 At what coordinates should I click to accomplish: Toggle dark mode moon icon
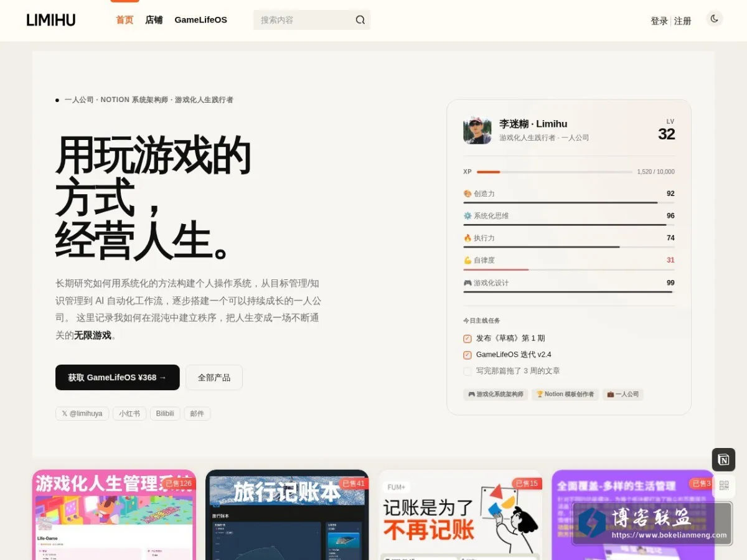[x=715, y=19]
